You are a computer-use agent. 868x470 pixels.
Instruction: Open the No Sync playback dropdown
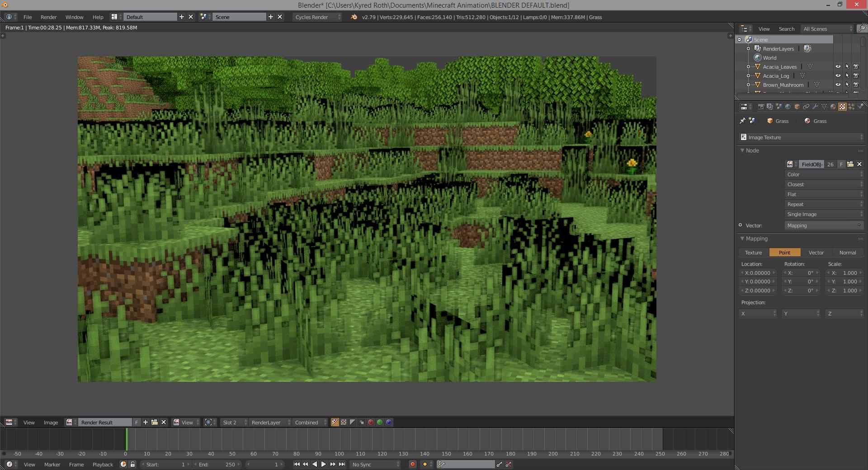coord(375,464)
